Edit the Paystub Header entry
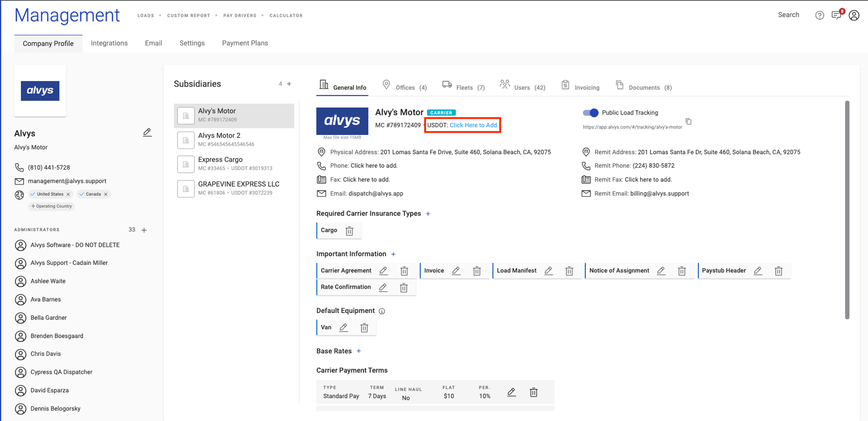The image size is (868, 421). point(758,271)
